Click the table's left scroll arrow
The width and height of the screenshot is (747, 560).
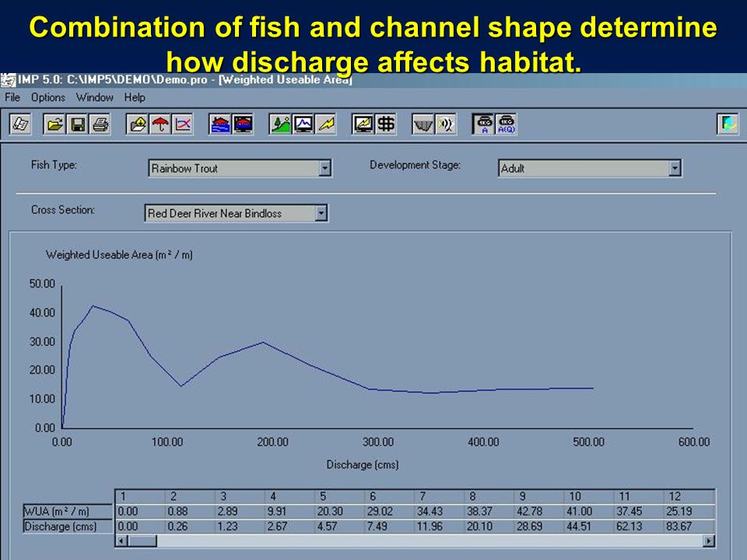[x=122, y=541]
